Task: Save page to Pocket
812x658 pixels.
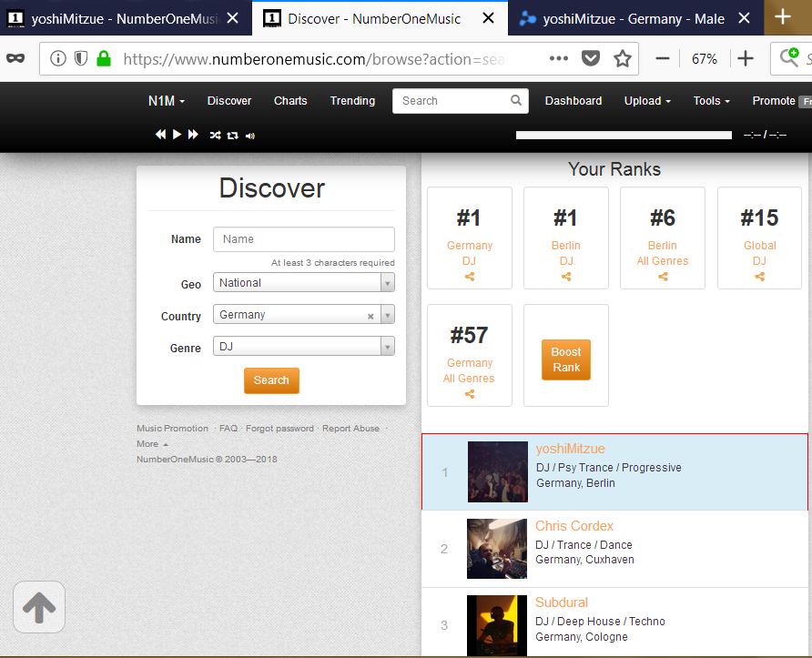Action: pos(591,58)
